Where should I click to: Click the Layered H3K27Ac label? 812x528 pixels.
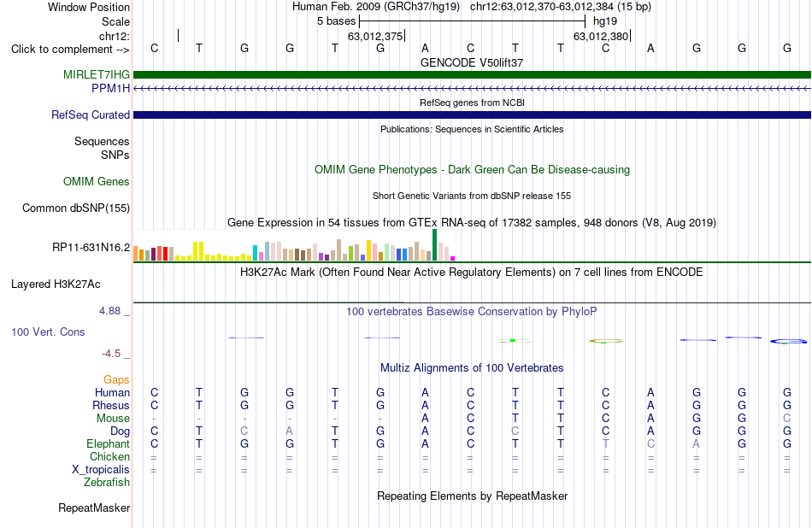(x=56, y=285)
